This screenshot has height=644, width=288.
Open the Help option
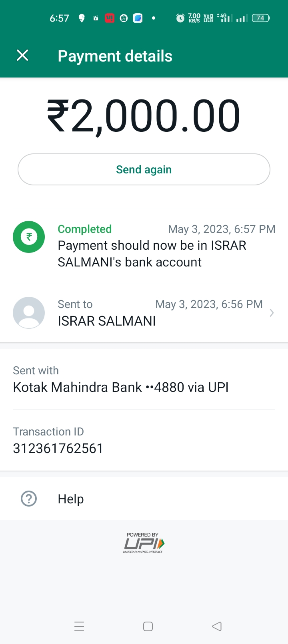point(71,499)
